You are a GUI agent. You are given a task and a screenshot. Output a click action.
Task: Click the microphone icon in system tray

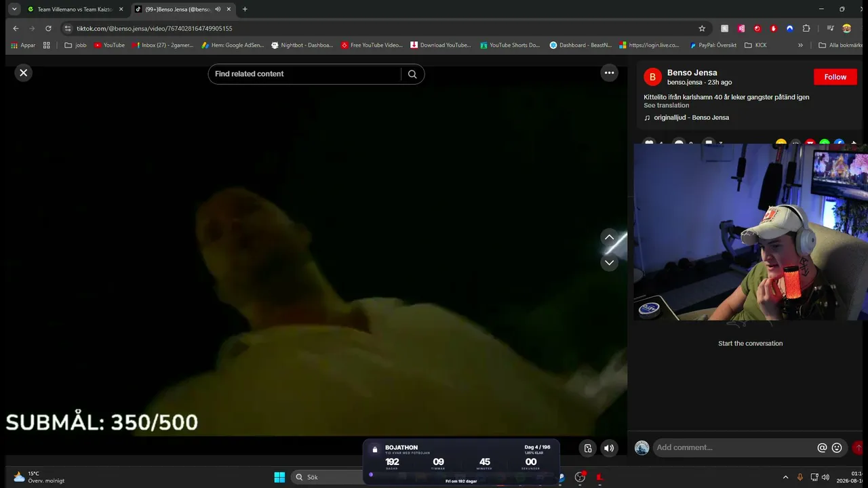click(x=800, y=477)
